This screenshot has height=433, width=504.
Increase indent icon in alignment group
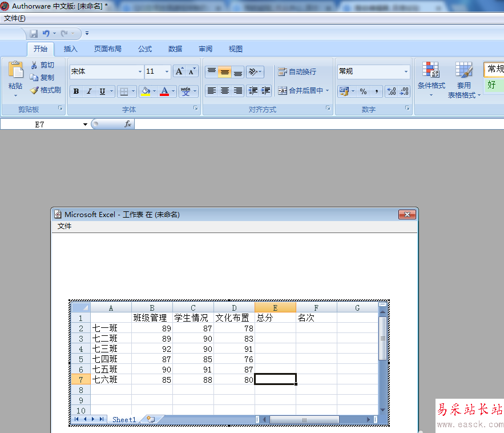[265, 91]
